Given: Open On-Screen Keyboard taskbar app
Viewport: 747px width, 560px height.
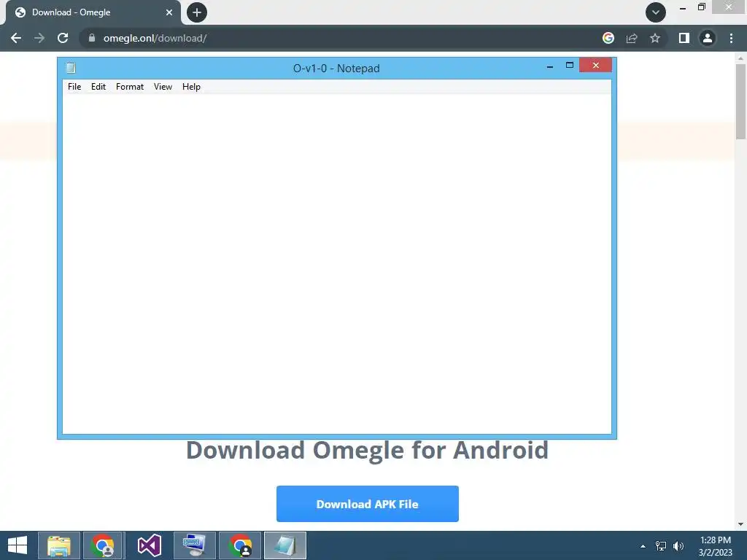Looking at the screenshot, I should (x=194, y=545).
